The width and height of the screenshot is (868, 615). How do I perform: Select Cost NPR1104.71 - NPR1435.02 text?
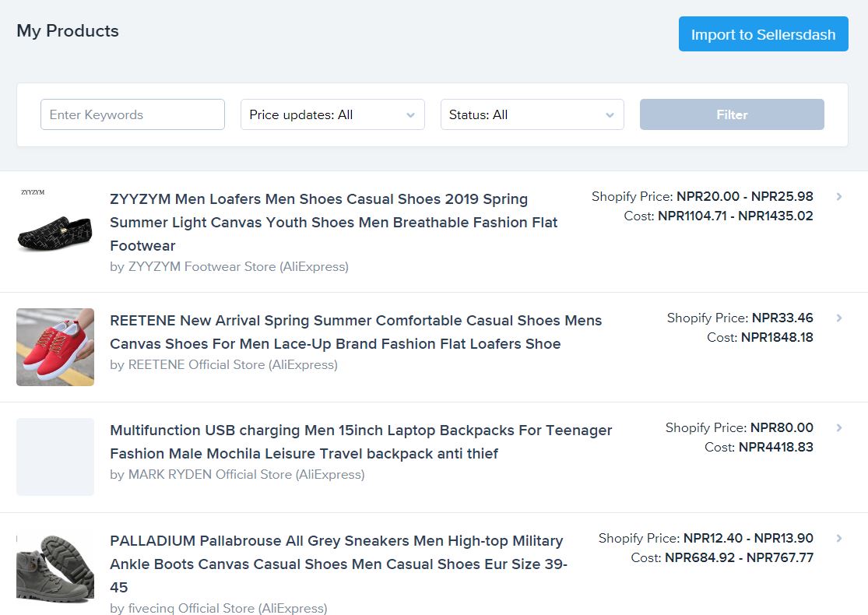tap(719, 216)
